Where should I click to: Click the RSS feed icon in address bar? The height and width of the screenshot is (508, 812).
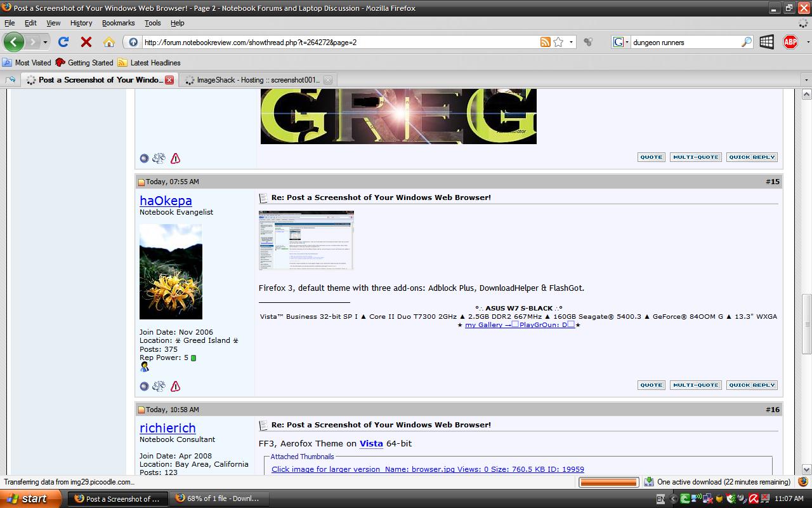[x=545, y=42]
